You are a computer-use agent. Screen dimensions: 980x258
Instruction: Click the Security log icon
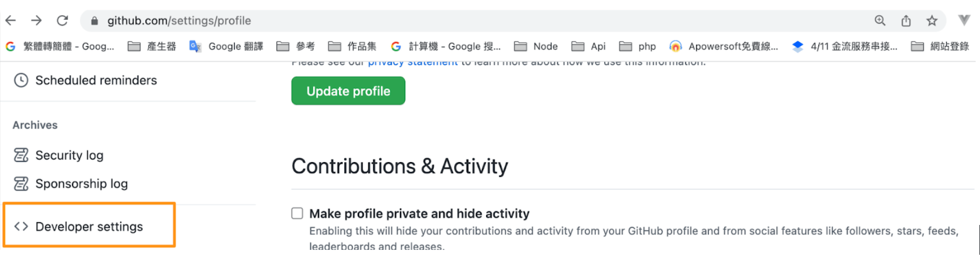[x=21, y=156]
